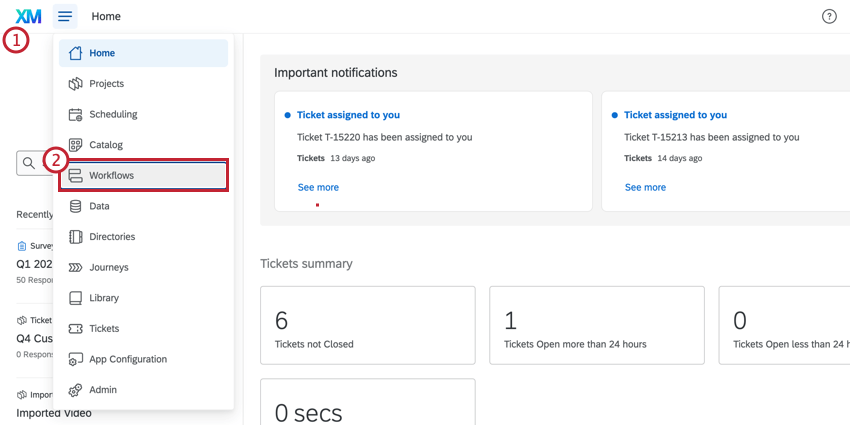This screenshot has height=425, width=850.
Task: Open the help question mark icon
Action: click(x=829, y=17)
